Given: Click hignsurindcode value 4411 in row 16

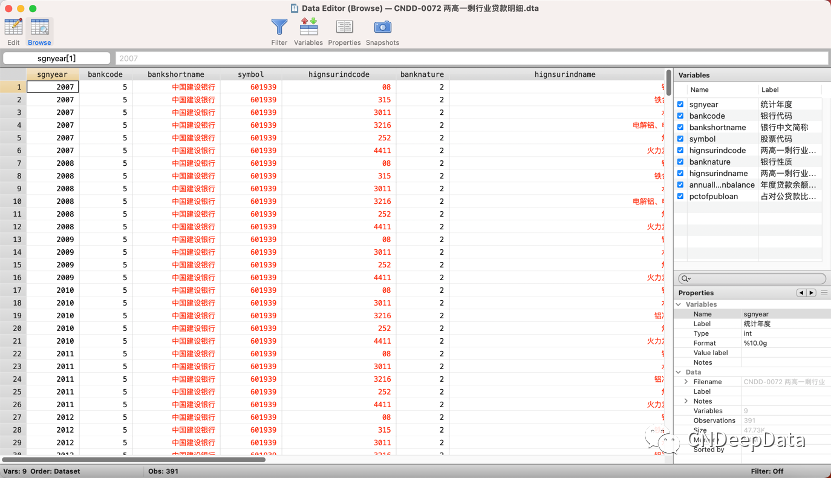Looking at the screenshot, I should click(x=339, y=277).
